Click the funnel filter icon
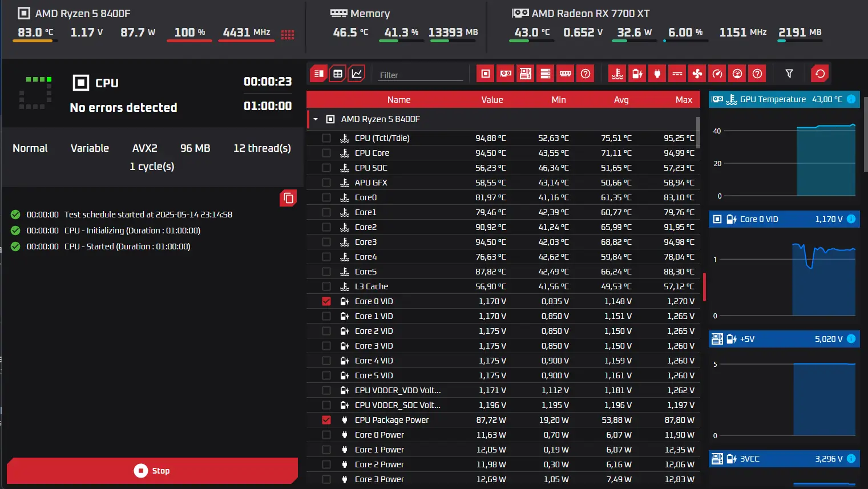This screenshot has height=489, width=868. pos(789,74)
